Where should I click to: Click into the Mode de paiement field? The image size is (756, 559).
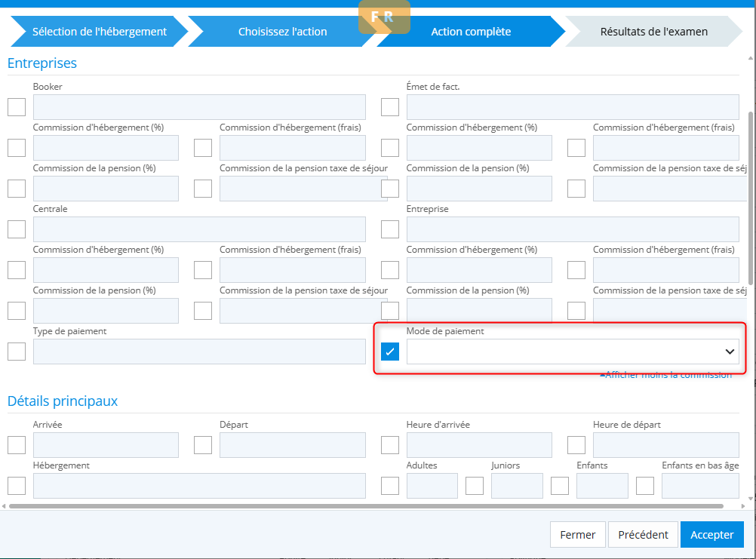(x=562, y=352)
